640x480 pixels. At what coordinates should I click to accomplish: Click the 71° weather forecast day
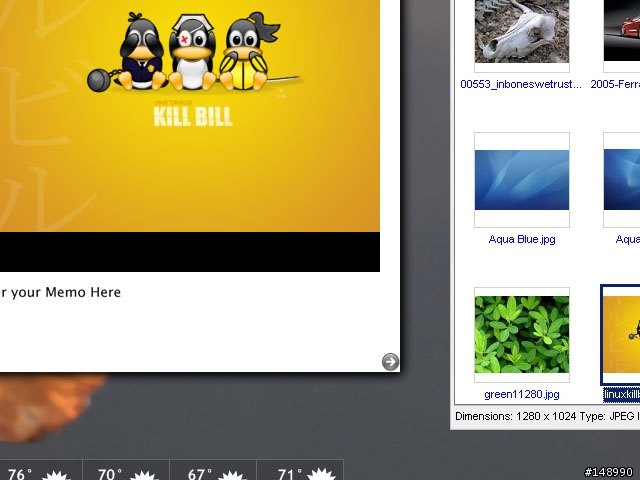coord(300,470)
